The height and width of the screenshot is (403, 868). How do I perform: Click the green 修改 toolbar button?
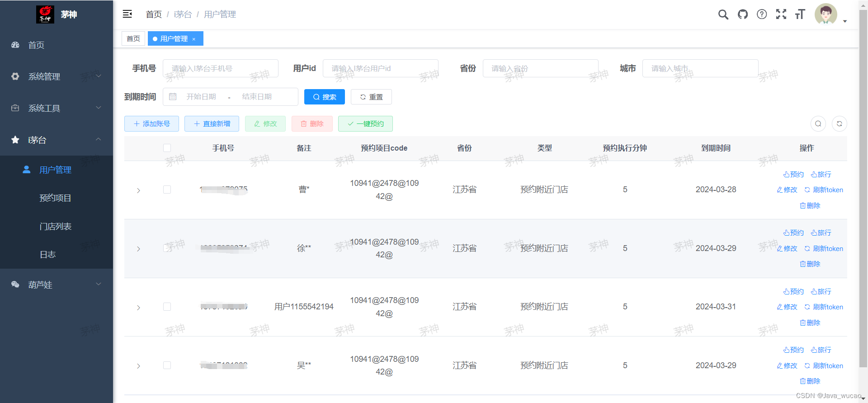click(265, 123)
